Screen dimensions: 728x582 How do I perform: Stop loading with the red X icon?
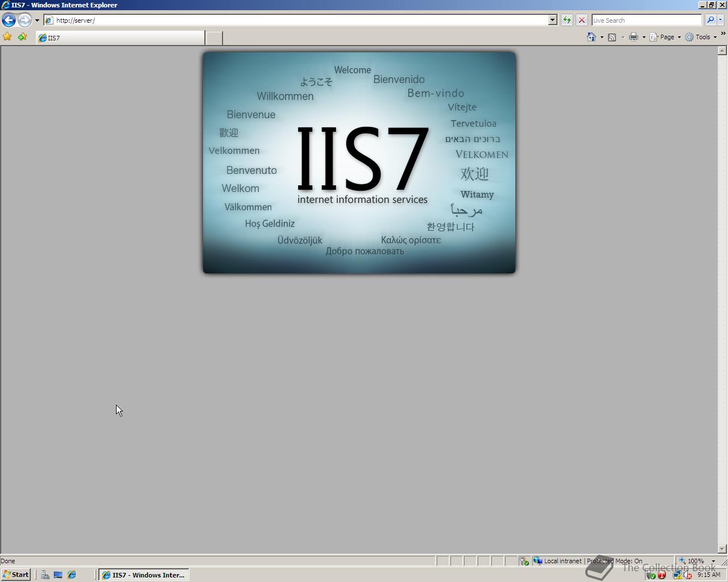pos(581,20)
